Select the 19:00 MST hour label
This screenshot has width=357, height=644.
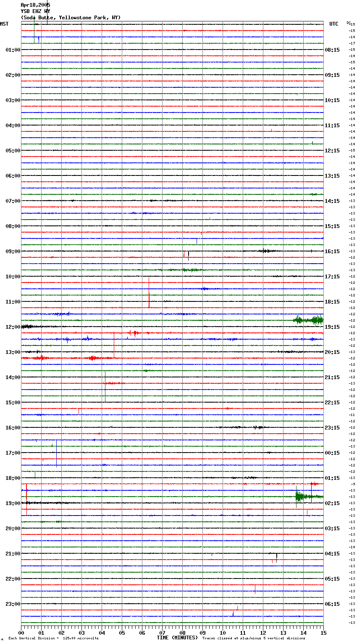(x=13, y=503)
